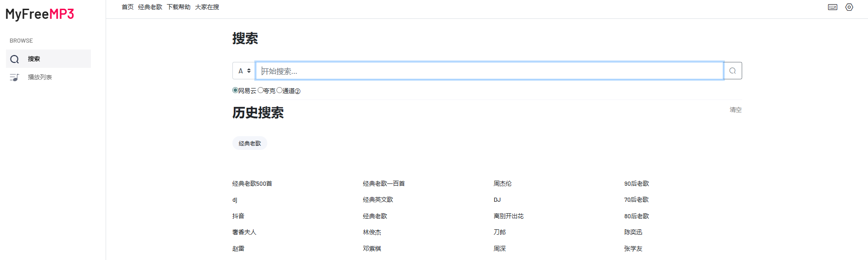Click 清空 to clear search history
Screen dimensions: 868x260
(x=735, y=110)
